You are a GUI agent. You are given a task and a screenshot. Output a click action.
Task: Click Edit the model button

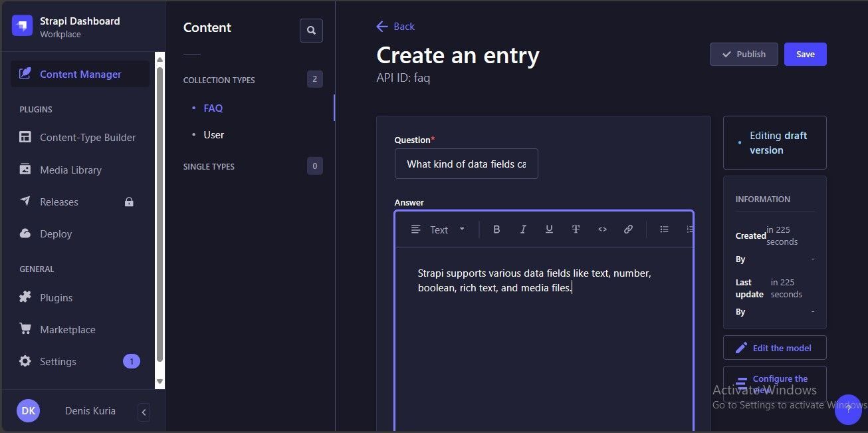point(775,348)
